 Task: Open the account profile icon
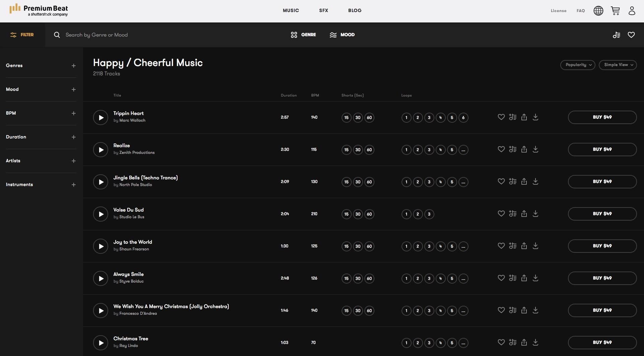632,10
